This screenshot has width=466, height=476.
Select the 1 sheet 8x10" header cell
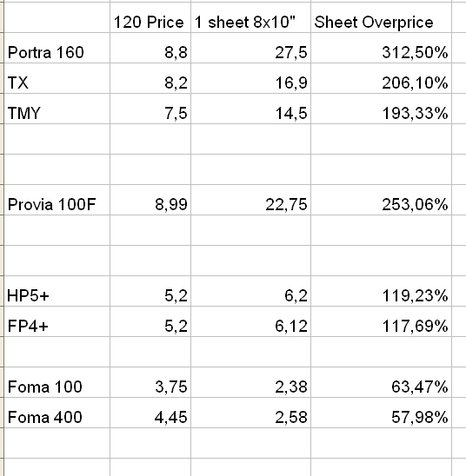pos(250,17)
